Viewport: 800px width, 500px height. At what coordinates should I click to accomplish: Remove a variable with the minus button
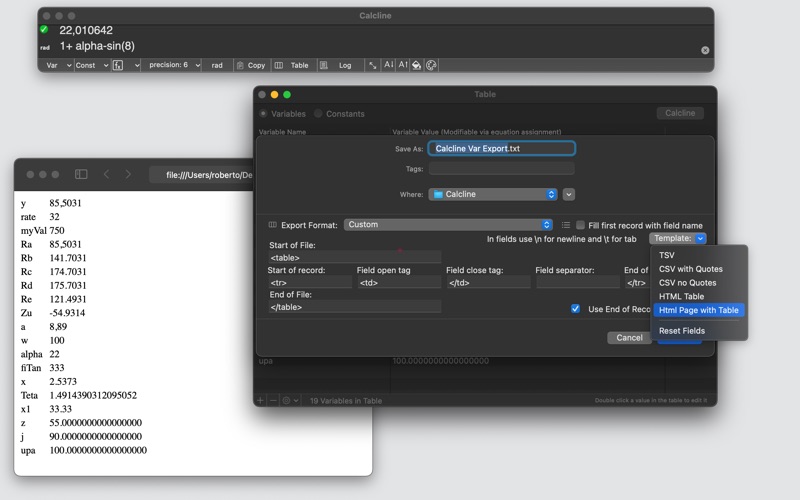click(x=273, y=401)
